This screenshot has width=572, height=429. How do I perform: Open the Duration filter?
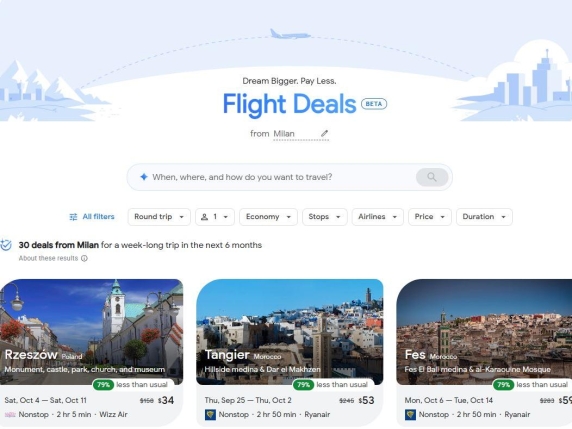[484, 217]
